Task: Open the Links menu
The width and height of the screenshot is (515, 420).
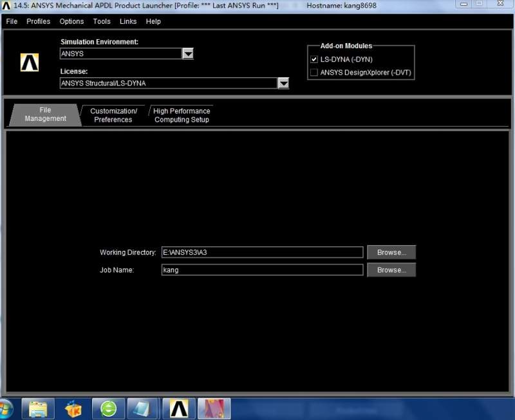Action: (128, 22)
